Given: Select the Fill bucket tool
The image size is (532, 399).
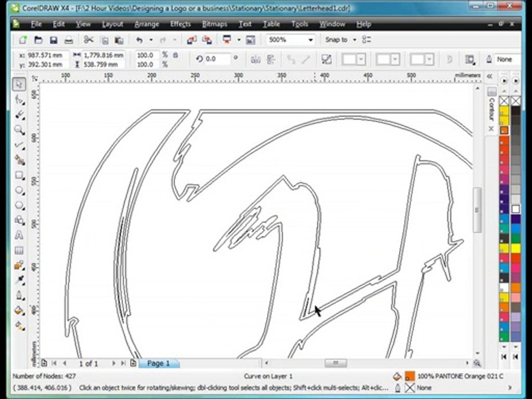Looking at the screenshot, I should tap(19, 310).
